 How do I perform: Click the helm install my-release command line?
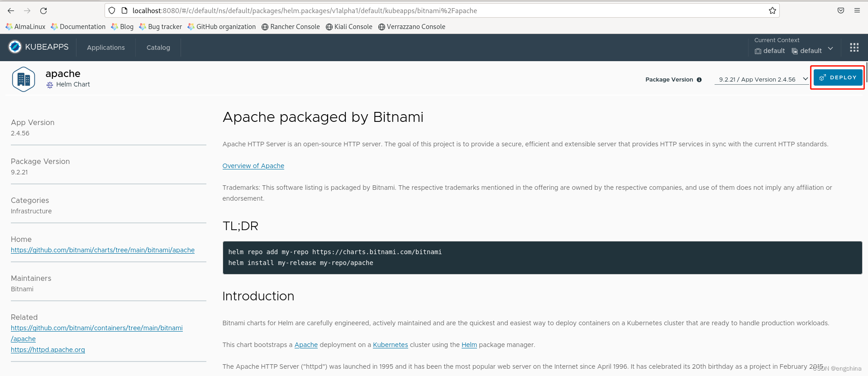click(x=301, y=263)
